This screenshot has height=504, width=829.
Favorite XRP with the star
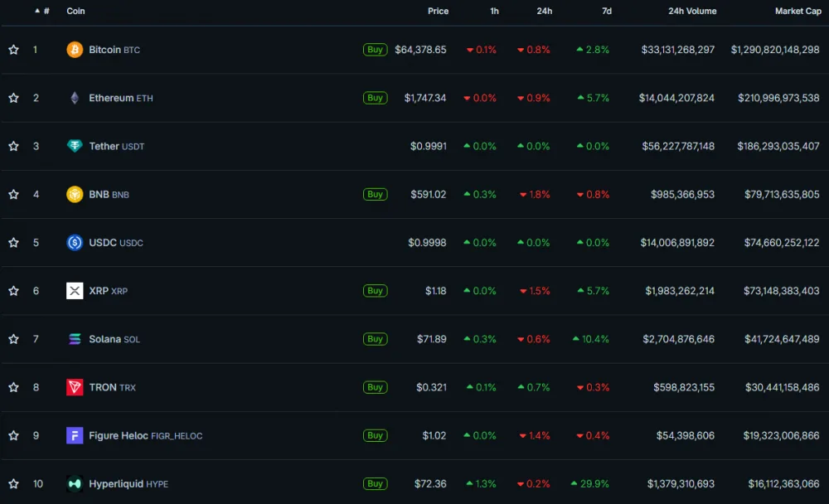pos(14,290)
